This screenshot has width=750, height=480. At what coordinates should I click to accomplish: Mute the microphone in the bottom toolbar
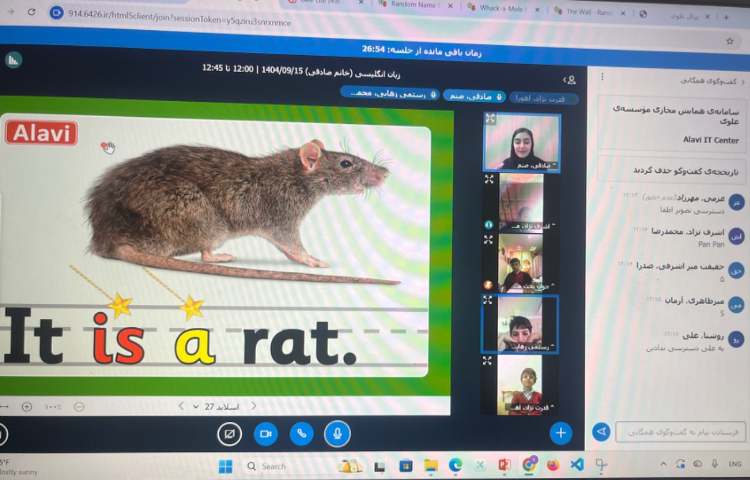(x=337, y=433)
